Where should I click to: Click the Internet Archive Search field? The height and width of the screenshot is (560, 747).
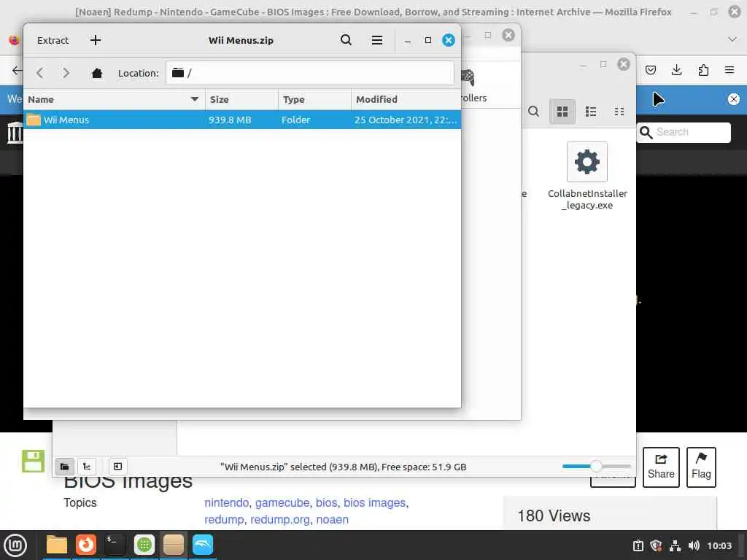point(684,133)
